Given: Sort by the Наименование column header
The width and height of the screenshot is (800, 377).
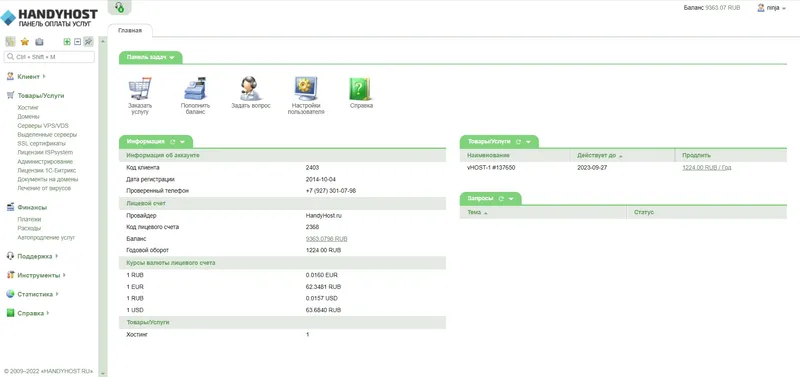Looking at the screenshot, I should 515,155.
